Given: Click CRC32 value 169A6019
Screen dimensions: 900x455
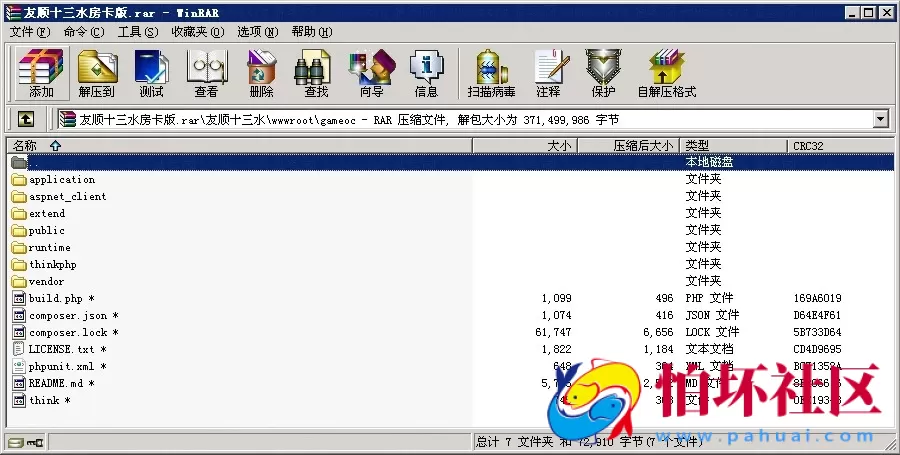Looking at the screenshot, I should [817, 298].
